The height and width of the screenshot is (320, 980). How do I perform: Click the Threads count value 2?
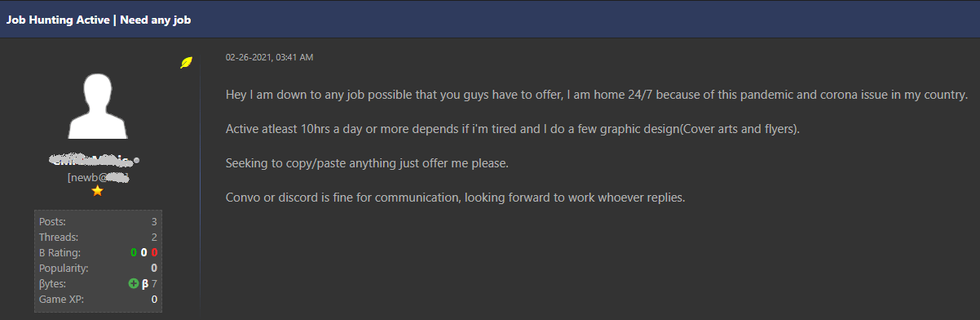pyautogui.click(x=154, y=237)
